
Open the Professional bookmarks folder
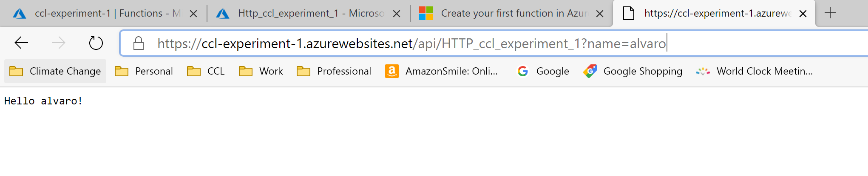(334, 71)
